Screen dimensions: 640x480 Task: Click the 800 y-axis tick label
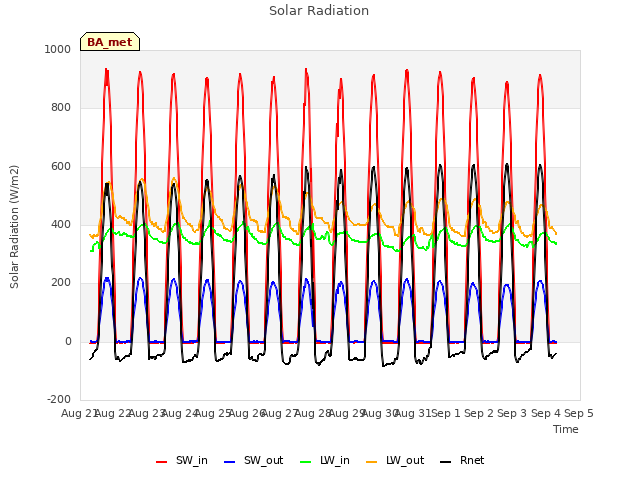pos(61,108)
